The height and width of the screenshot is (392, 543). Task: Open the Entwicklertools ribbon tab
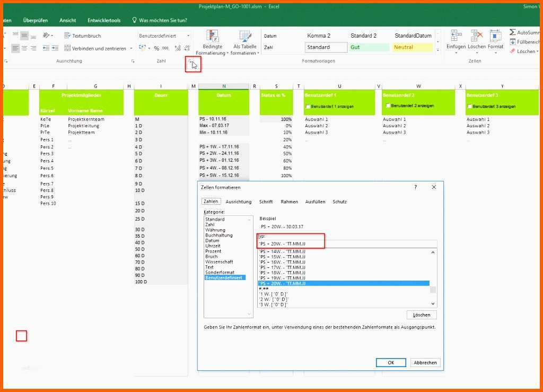coord(104,21)
